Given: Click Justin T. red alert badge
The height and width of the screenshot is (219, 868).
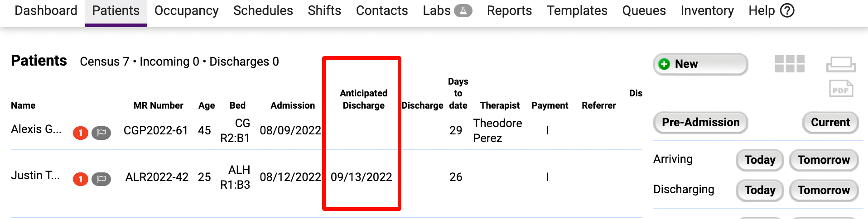Looking at the screenshot, I should (81, 179).
